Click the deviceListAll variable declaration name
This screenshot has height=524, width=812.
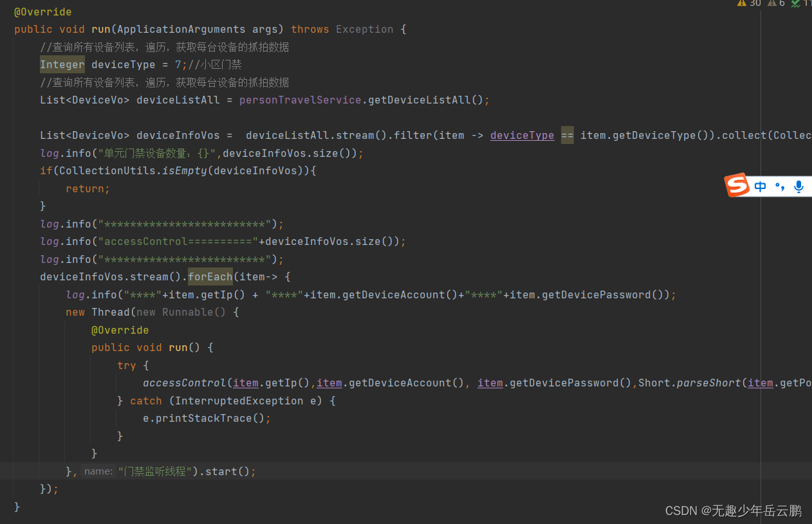coord(178,100)
